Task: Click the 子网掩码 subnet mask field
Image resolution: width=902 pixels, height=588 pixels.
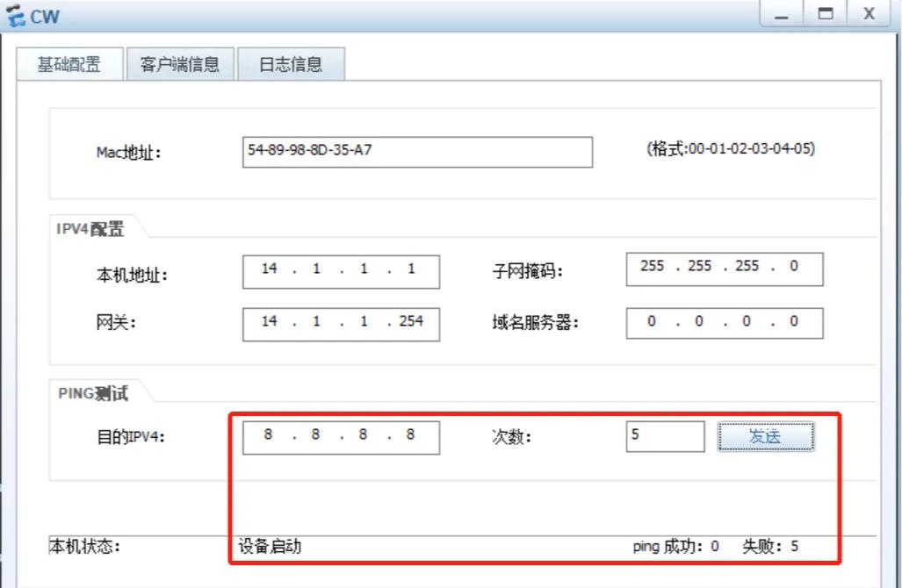Action: pos(723,268)
